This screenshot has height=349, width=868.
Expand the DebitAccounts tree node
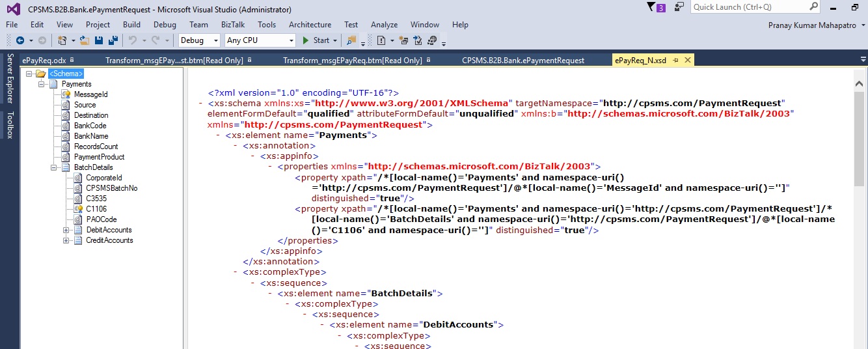(66, 230)
